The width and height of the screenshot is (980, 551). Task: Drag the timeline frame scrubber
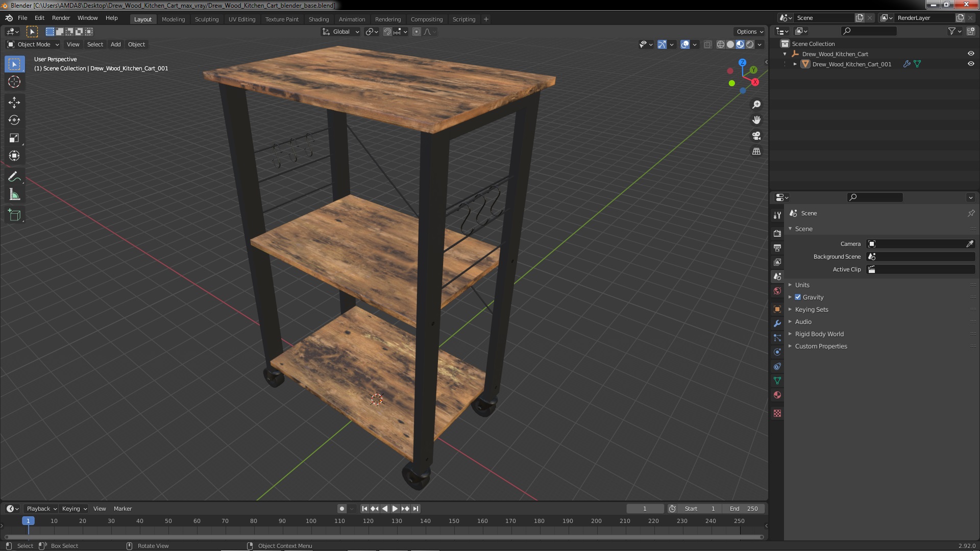(x=28, y=520)
